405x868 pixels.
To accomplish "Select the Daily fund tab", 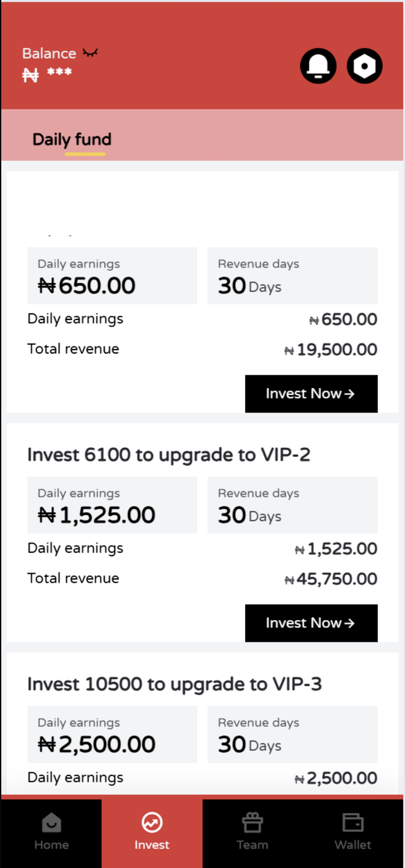I will [72, 140].
